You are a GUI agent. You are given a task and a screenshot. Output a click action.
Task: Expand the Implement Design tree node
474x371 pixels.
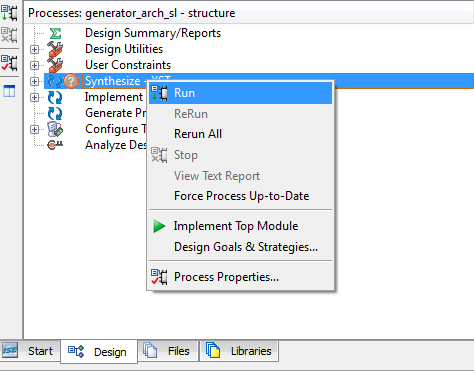(x=34, y=97)
